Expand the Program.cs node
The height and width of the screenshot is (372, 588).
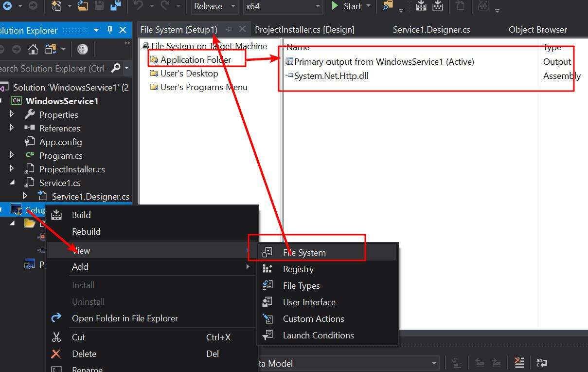coord(12,155)
